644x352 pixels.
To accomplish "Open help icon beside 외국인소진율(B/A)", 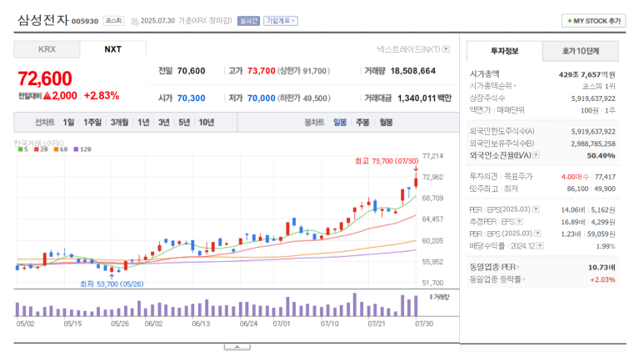I will [x=536, y=155].
